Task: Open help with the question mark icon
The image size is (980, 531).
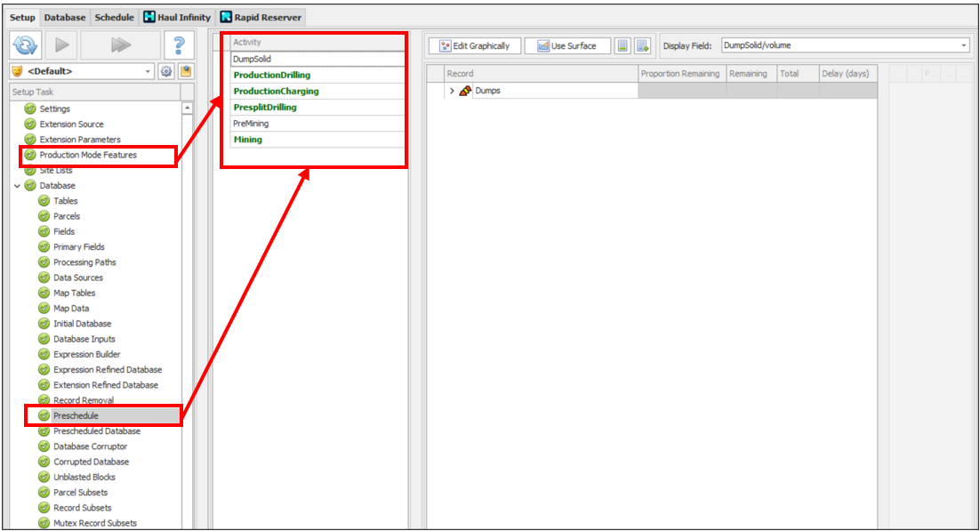Action: [179, 45]
